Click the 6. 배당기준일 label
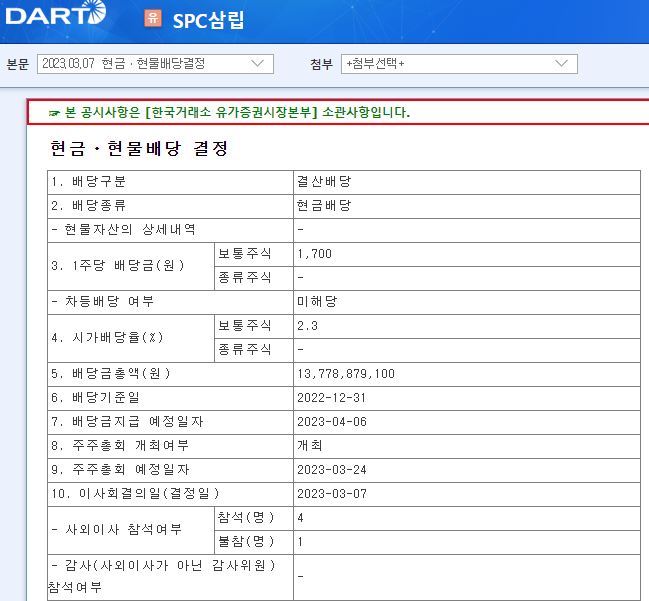This screenshot has height=601, width=649. click(x=95, y=398)
